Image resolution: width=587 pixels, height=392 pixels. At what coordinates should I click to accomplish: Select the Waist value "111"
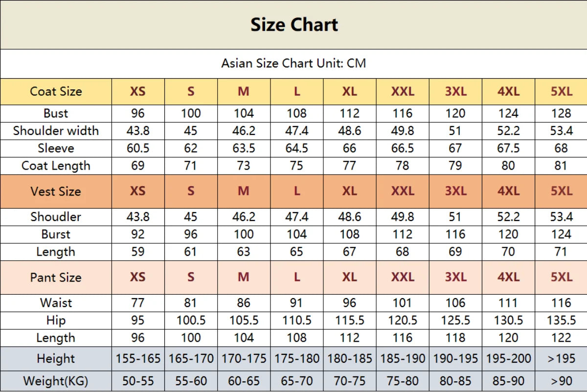(508, 303)
